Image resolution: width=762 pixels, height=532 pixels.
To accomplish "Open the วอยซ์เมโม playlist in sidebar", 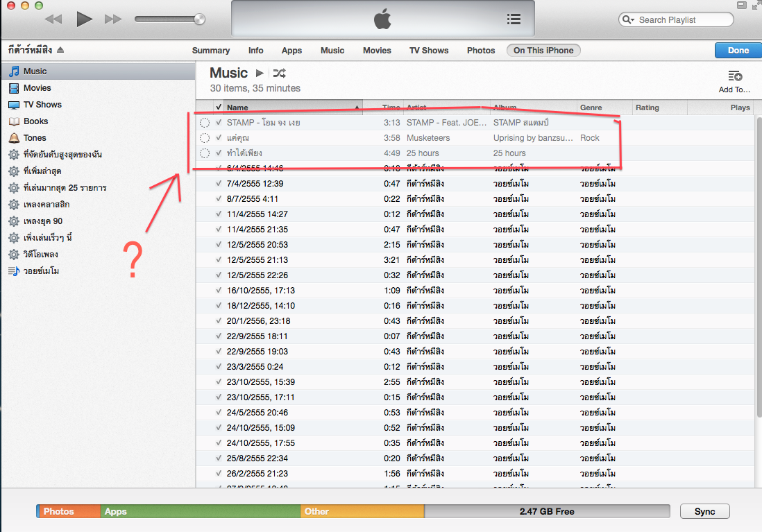I will point(98,271).
